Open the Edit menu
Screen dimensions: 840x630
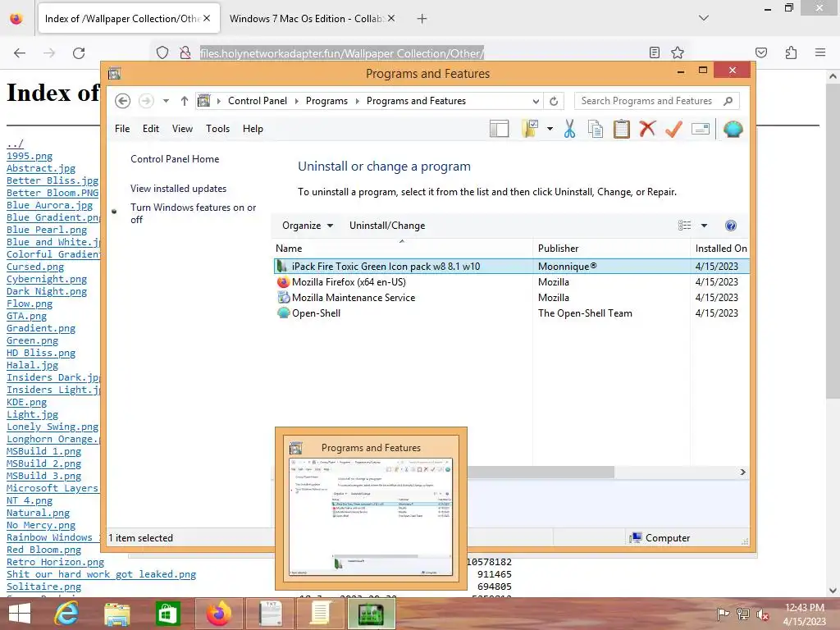pyautogui.click(x=151, y=129)
